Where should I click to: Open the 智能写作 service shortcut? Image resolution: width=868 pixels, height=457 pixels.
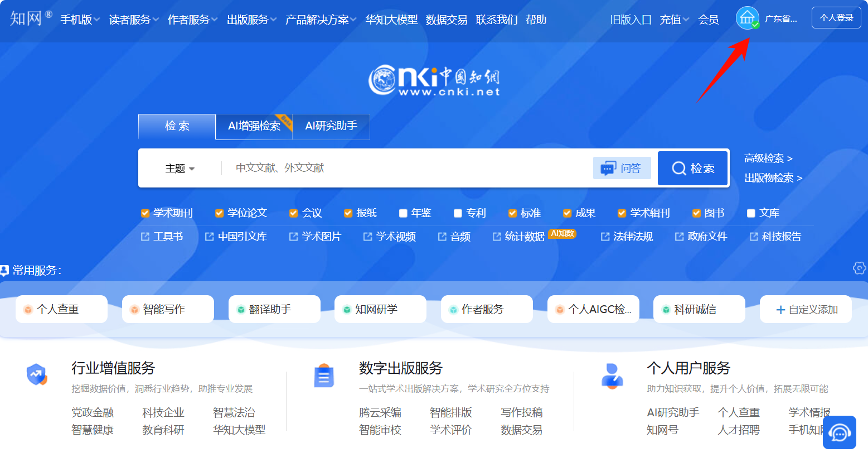(x=168, y=309)
